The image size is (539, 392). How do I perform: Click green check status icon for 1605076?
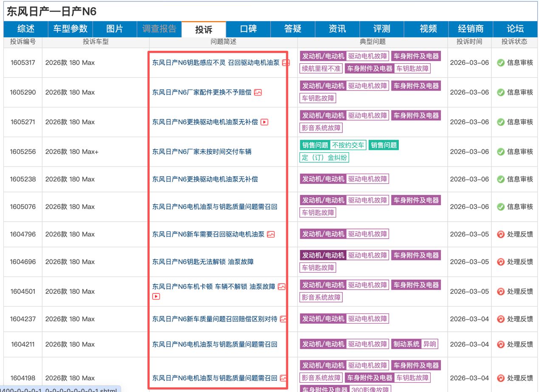click(x=500, y=207)
